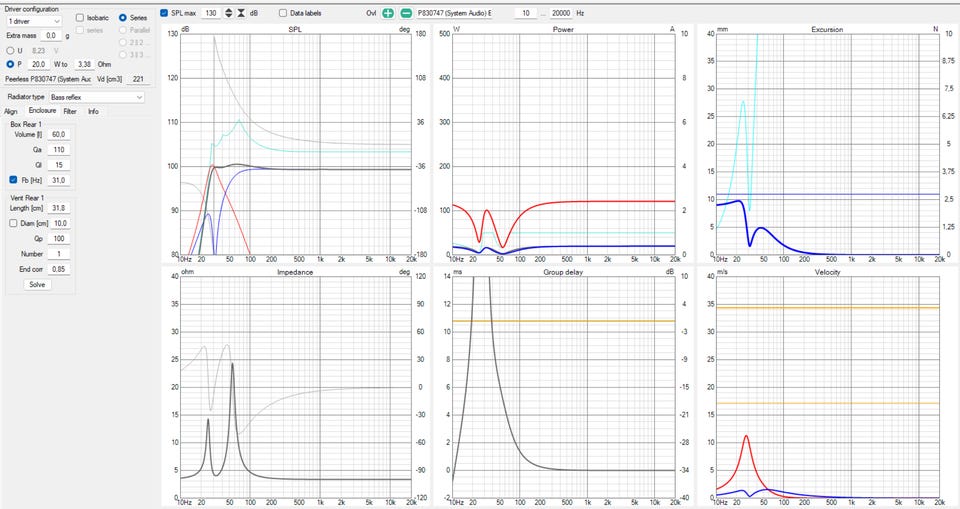Check the vent Diam [cm] checkbox

(13, 224)
